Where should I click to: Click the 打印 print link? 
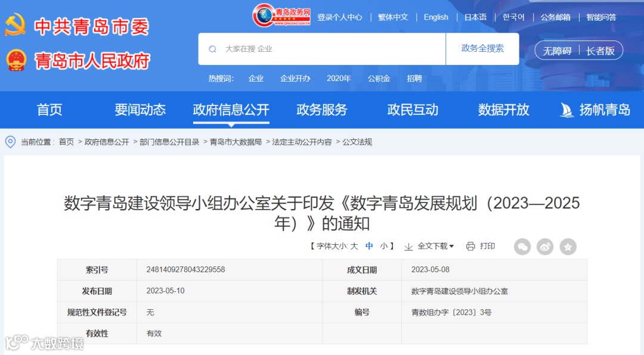click(x=488, y=246)
